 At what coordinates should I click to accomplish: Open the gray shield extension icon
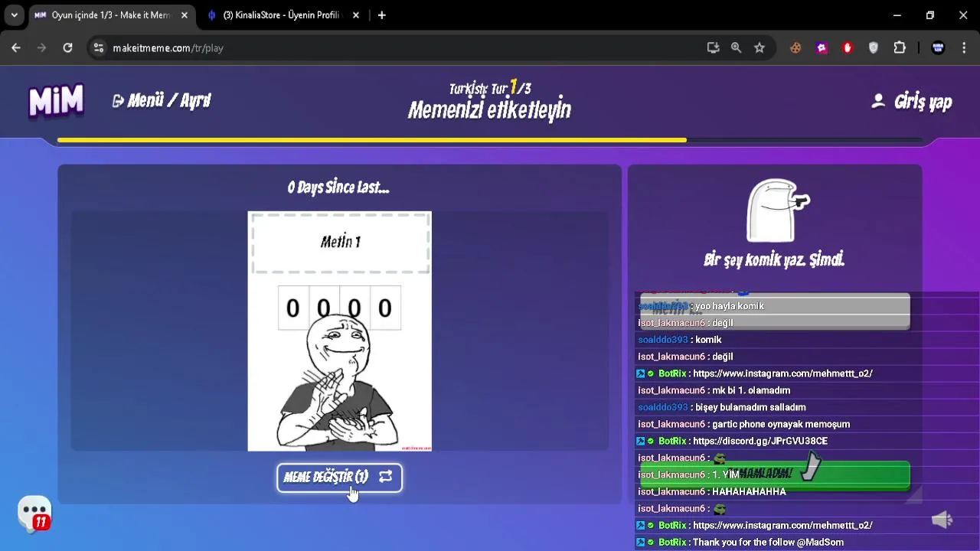pos(874,47)
